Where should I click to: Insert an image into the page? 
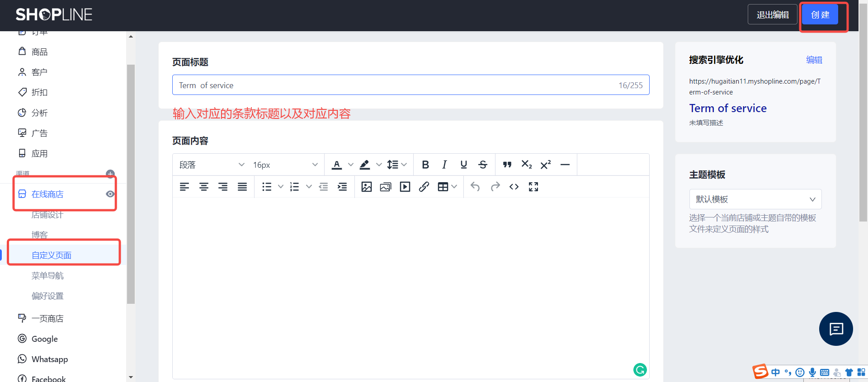point(367,187)
